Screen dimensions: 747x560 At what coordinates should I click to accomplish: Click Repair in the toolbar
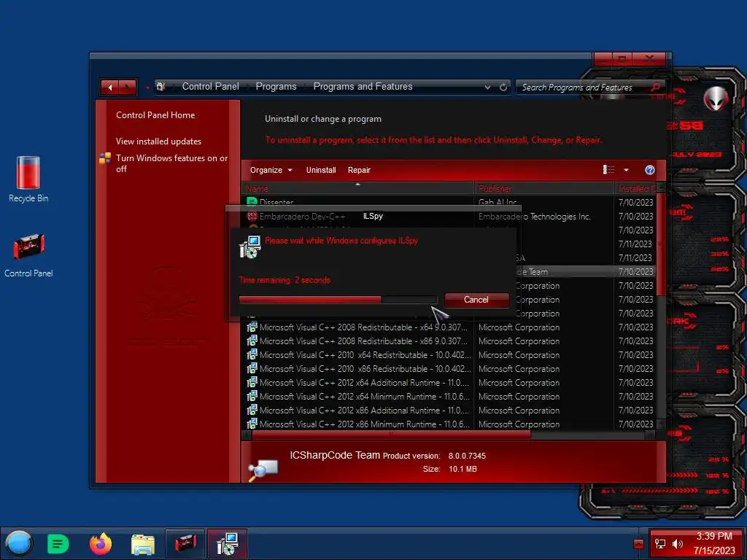[x=359, y=170]
